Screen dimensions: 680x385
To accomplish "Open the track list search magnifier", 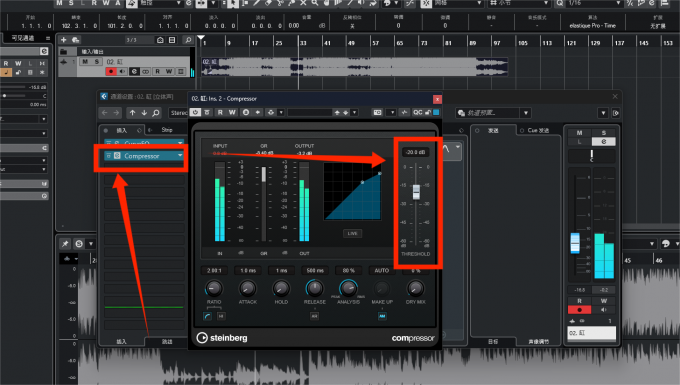I will (188, 40).
